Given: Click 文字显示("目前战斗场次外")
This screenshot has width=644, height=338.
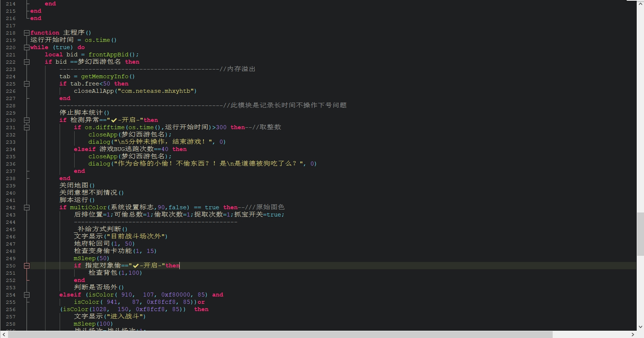Looking at the screenshot, I should click(121, 236).
